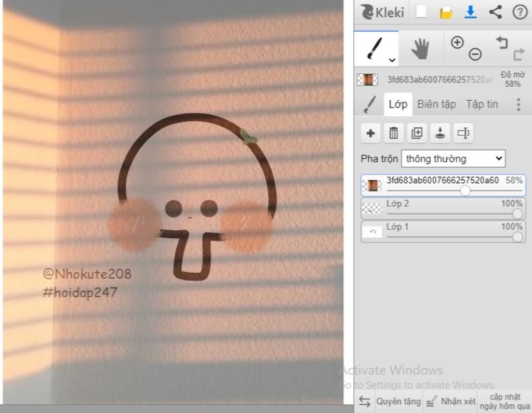Redo the last undone action
532x413 pixels.
(519, 55)
